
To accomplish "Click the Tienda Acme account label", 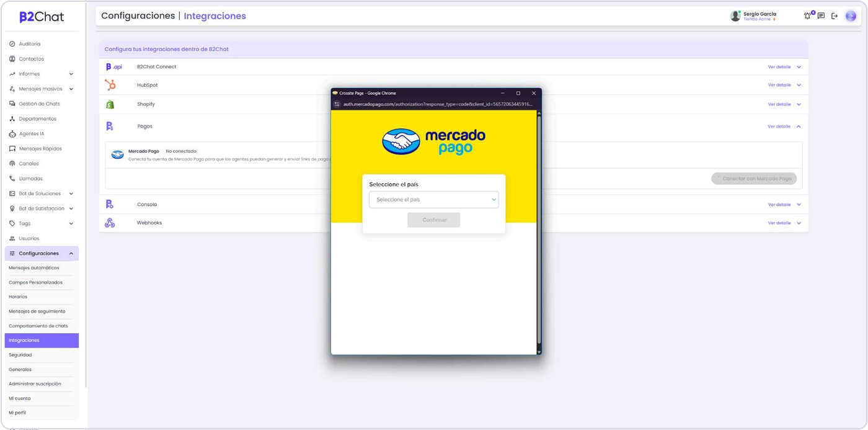I will 757,19.
